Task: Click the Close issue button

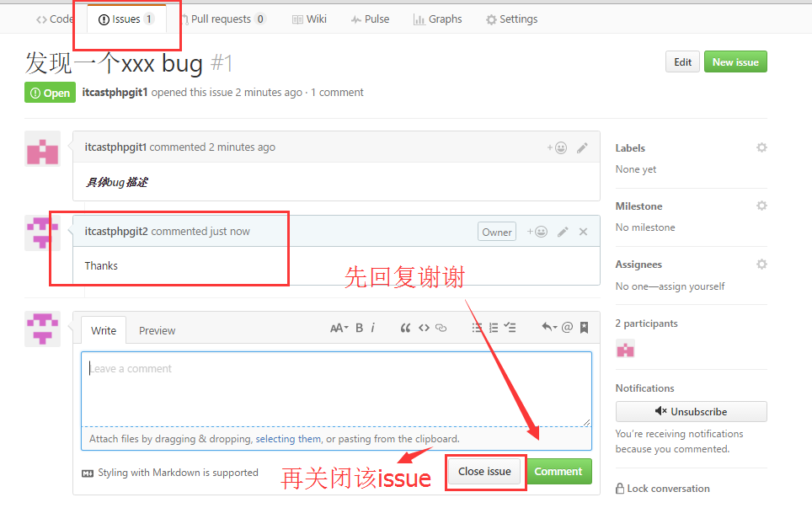Action: click(484, 471)
